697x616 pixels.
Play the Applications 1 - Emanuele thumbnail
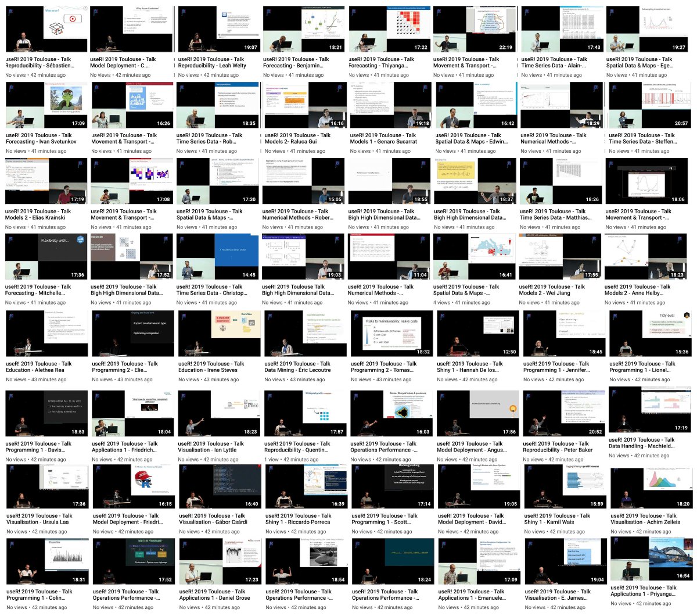[479, 561]
